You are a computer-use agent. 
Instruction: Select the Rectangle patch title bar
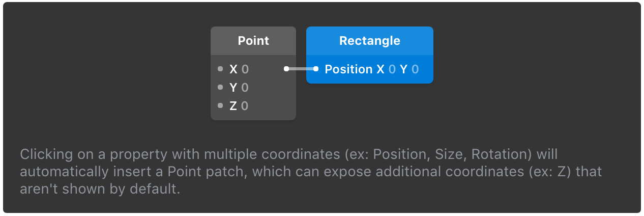coord(370,41)
